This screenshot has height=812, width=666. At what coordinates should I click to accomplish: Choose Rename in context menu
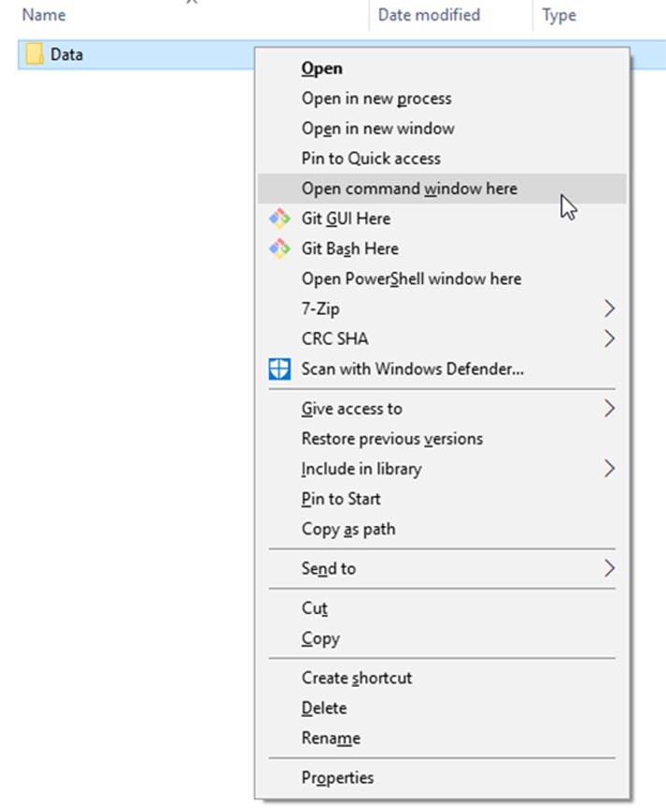point(331,738)
